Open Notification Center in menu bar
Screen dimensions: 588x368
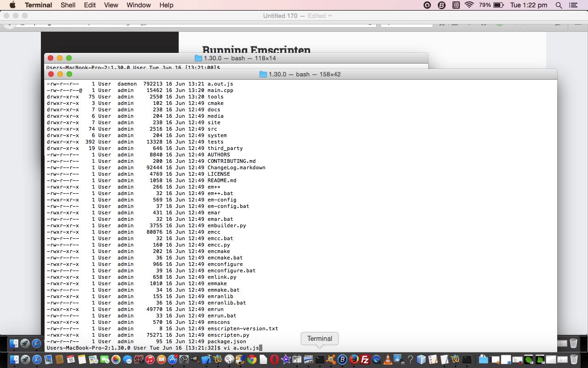click(573, 5)
